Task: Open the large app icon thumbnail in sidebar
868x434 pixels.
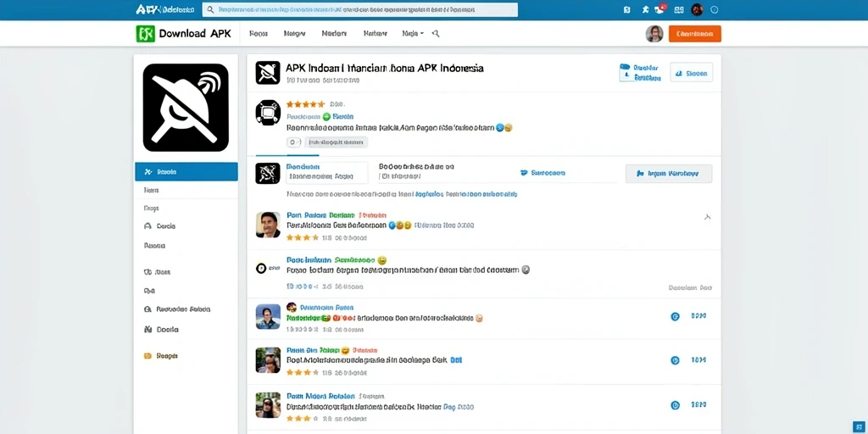Action: [186, 108]
